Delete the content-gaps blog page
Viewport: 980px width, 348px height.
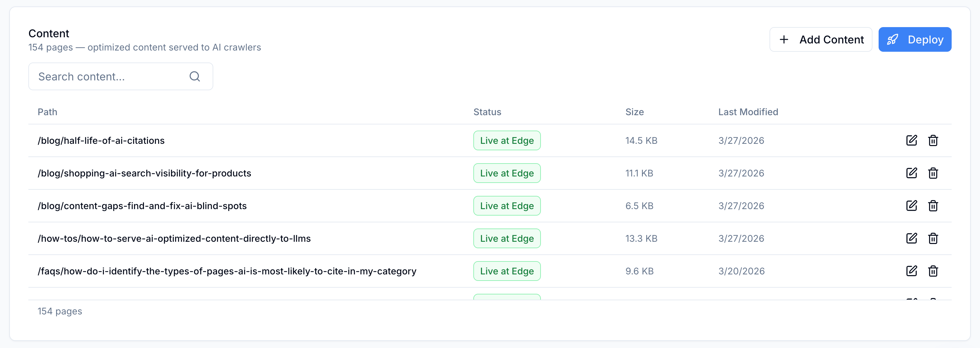[933, 206]
